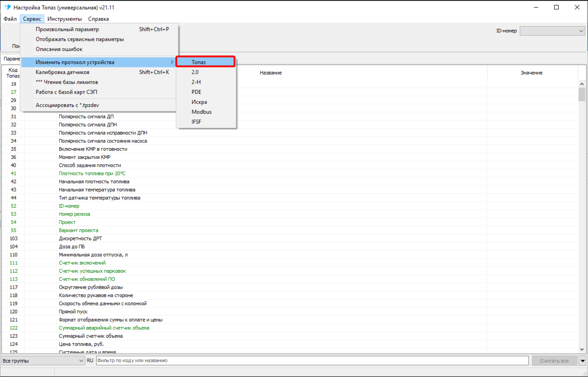Select row Включение КМР в готовности
The height and width of the screenshot is (377, 588).
point(290,149)
